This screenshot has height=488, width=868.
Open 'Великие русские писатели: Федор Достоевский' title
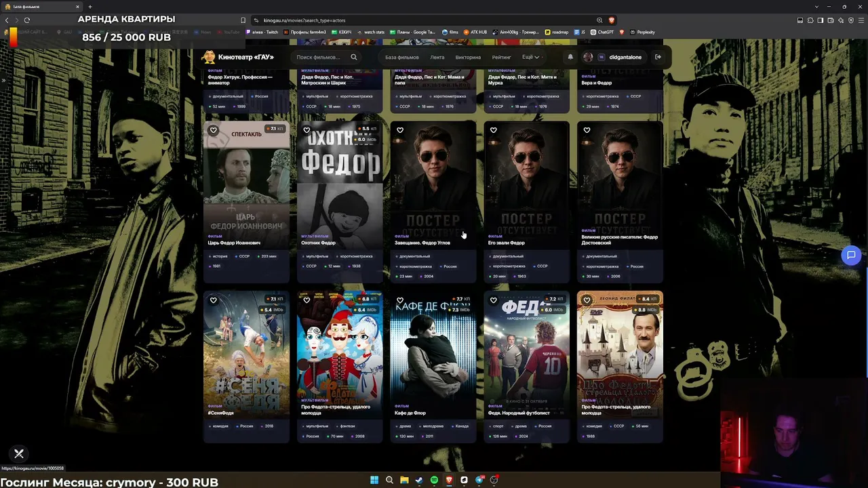[620, 239]
